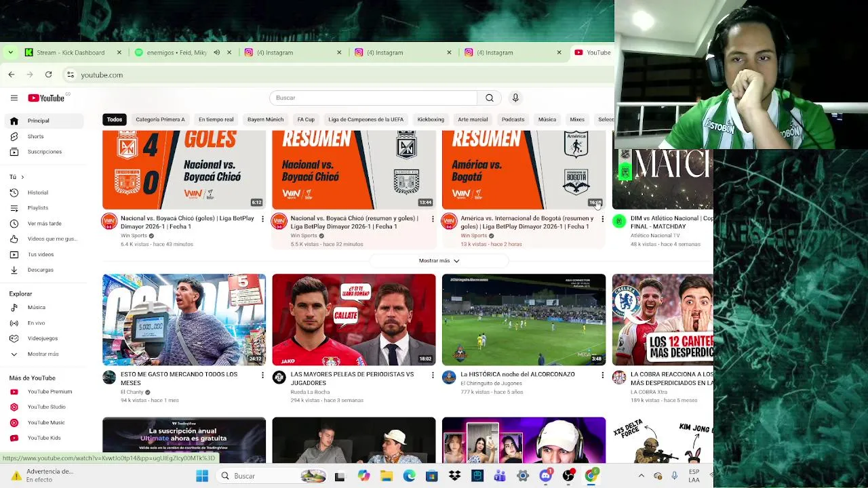Viewport: 868px width, 488px height.
Task: Open options menu for Nacional vs. Boyacá resumen video
Action: tap(433, 219)
